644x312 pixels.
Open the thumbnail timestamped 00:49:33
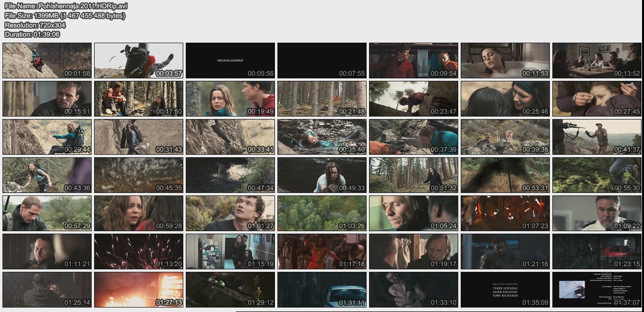point(322,175)
